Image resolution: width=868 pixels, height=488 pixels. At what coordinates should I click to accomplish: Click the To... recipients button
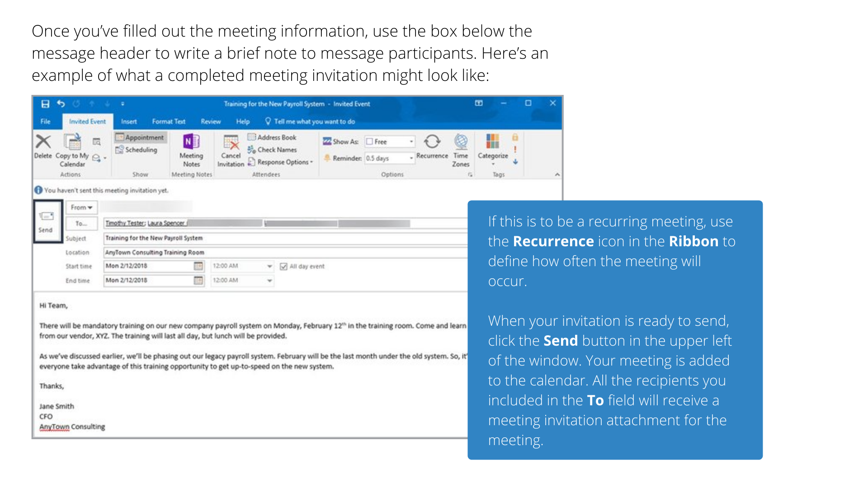coord(81,223)
